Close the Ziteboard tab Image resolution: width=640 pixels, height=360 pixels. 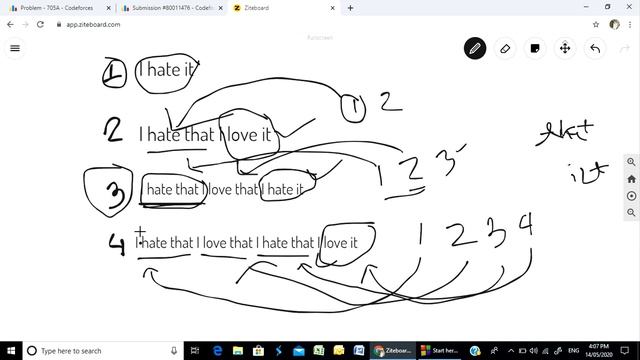(333, 8)
